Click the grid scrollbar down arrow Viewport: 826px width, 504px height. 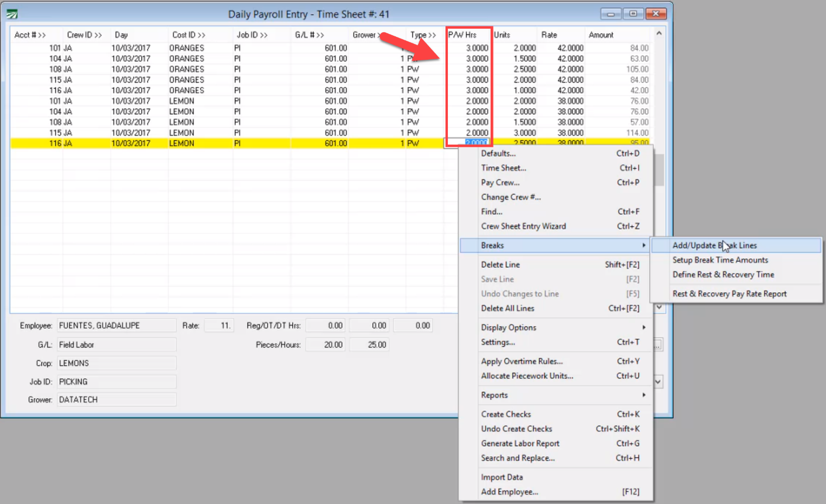[x=659, y=307]
